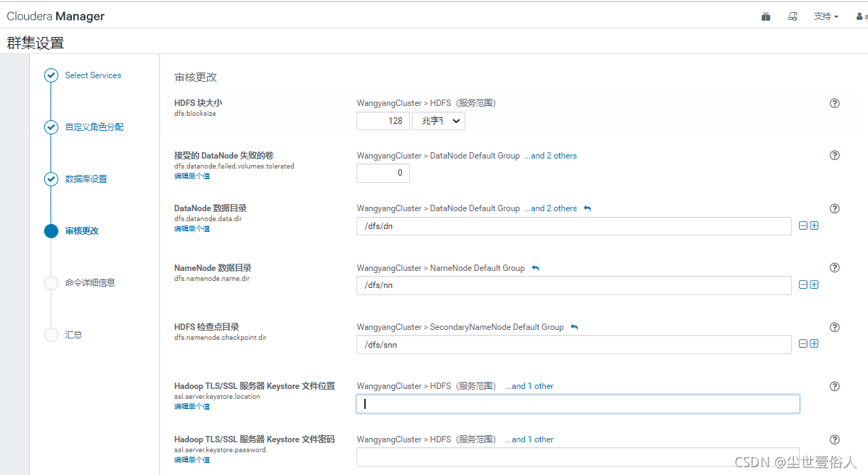Show 1 other group for keystore location
The height and width of the screenshot is (475, 868).
529,386
